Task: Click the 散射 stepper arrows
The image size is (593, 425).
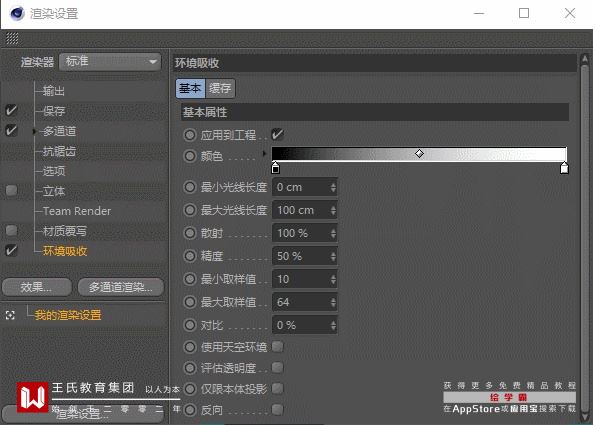Action: (333, 233)
